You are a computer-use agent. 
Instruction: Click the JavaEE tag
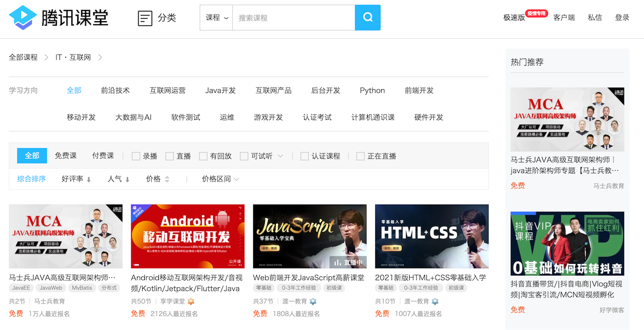tap(21, 288)
